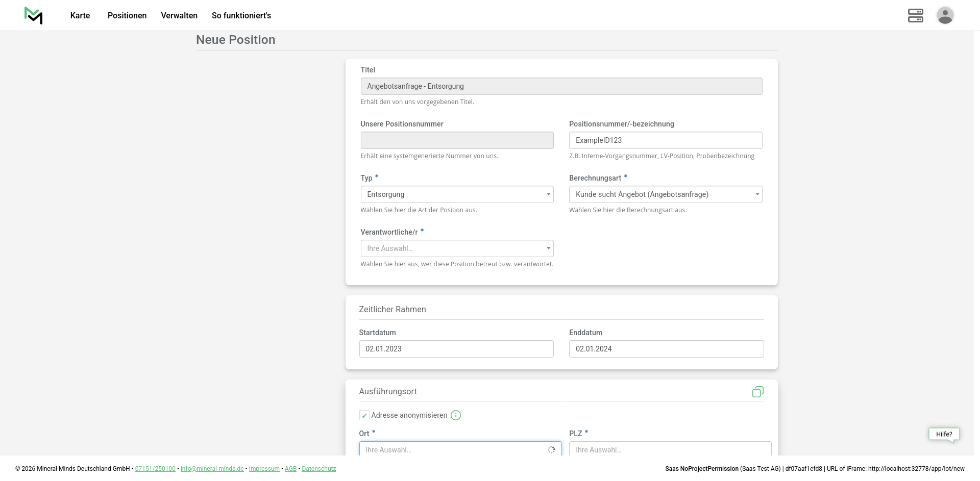Click the copy address icon in Ausführungsort
Image resolution: width=980 pixels, height=481 pixels.
click(x=757, y=392)
